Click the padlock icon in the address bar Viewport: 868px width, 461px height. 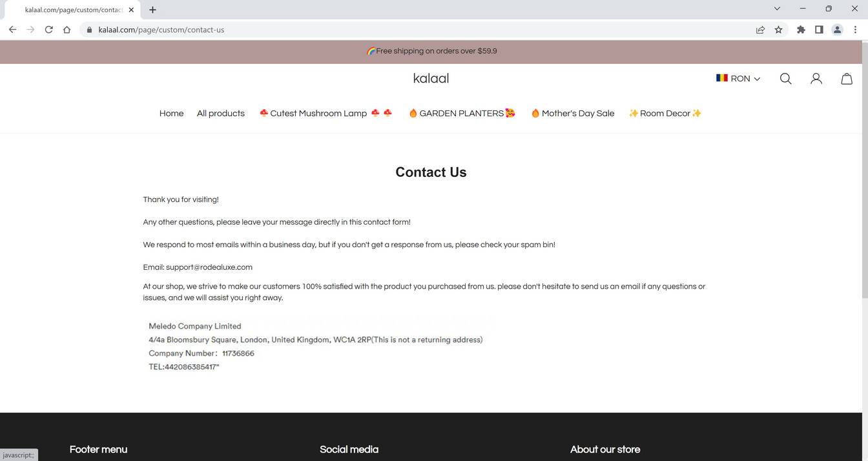[x=89, y=29]
